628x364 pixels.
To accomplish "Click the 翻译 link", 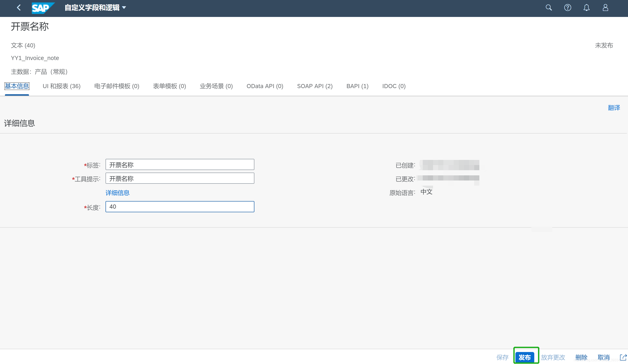I will click(x=614, y=108).
